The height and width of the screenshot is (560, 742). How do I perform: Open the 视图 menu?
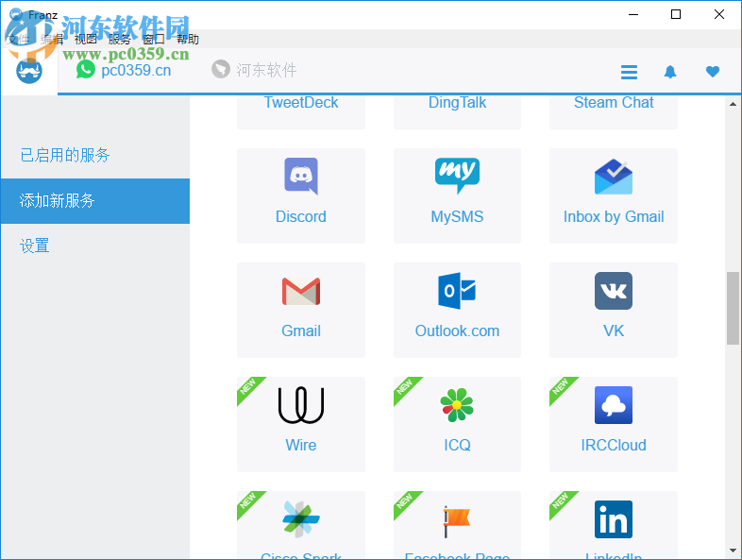[86, 39]
